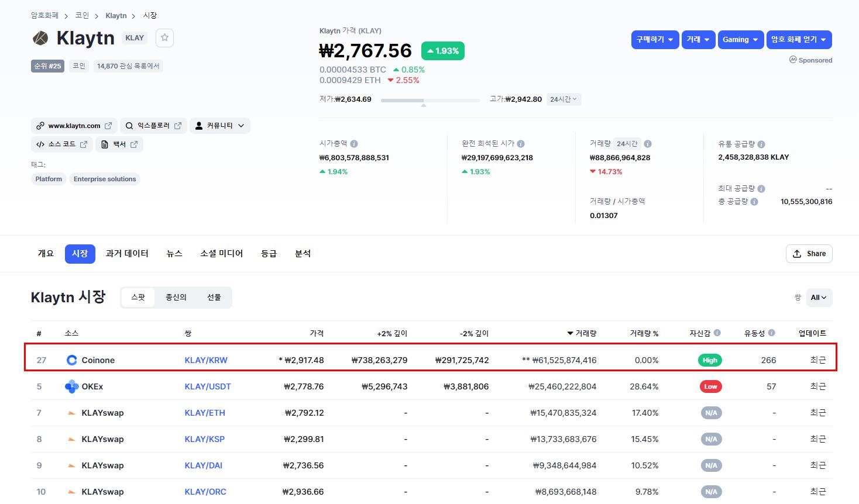The height and width of the screenshot is (504, 859).
Task: Click the Klaytn logo icon
Action: [x=40, y=38]
